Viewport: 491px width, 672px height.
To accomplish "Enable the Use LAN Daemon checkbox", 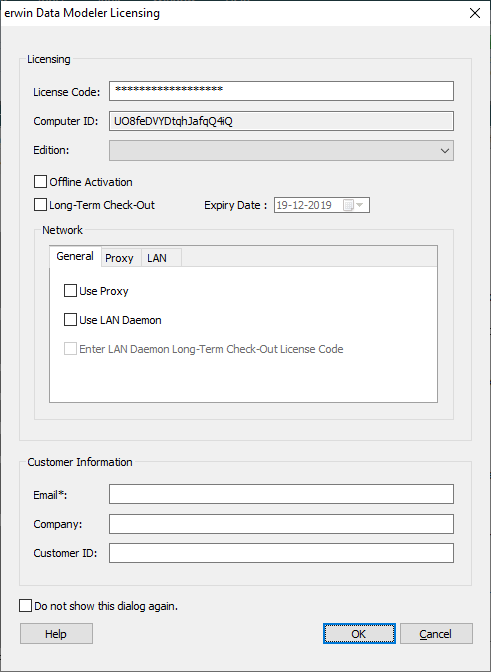I will click(x=70, y=320).
